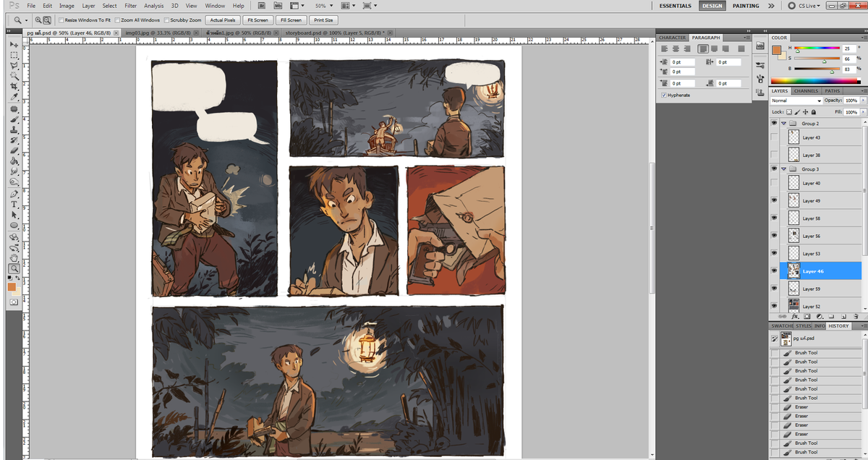Select the Eyedropper tool
Screen dimensions: 868x460
pos(14,96)
